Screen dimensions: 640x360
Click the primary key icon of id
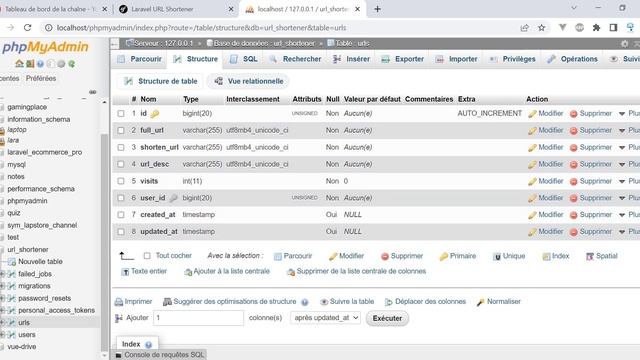pyautogui.click(x=155, y=114)
